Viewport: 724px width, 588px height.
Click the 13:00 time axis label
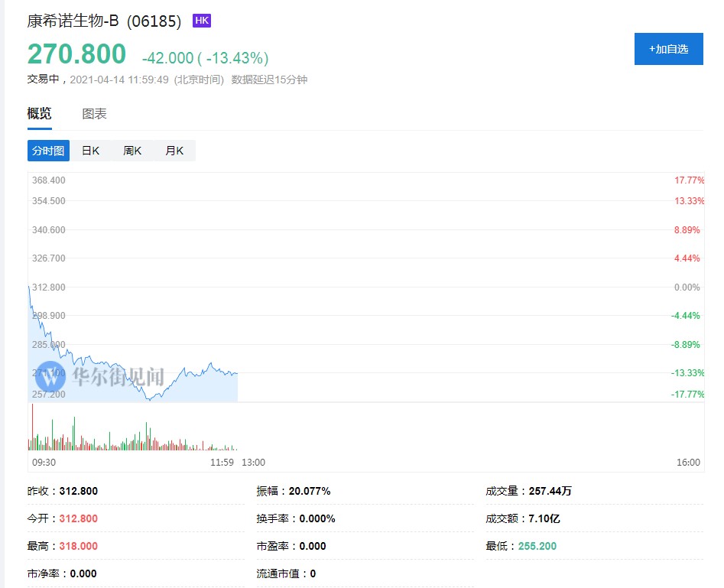253,463
